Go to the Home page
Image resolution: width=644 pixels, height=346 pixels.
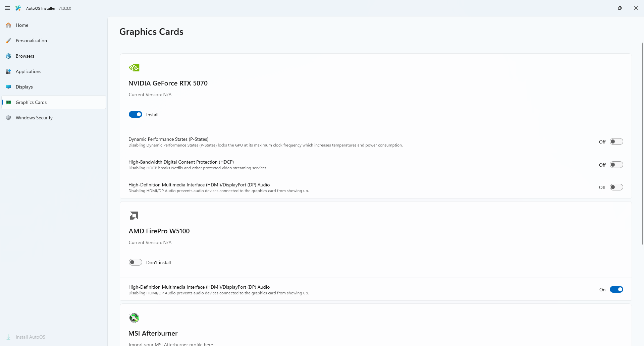pos(54,25)
